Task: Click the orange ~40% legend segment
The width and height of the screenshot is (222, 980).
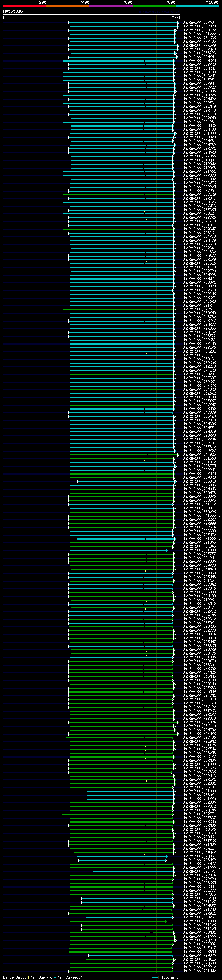Action: tap(68, 6)
